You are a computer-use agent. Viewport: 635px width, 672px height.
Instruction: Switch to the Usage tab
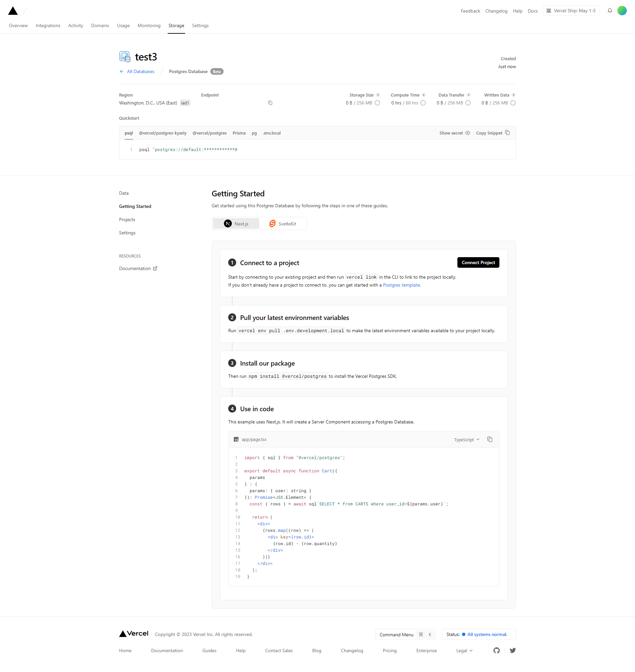click(x=124, y=26)
